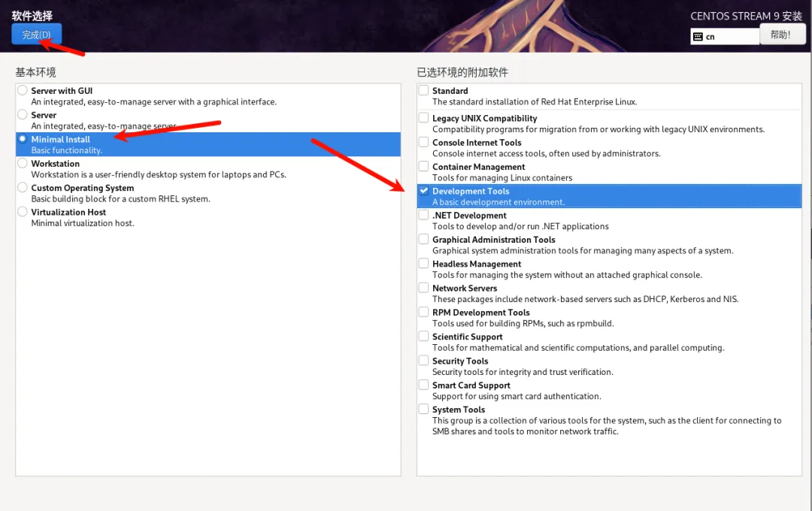Open the 帮助! help button
This screenshot has height=511, width=812.
tap(782, 35)
